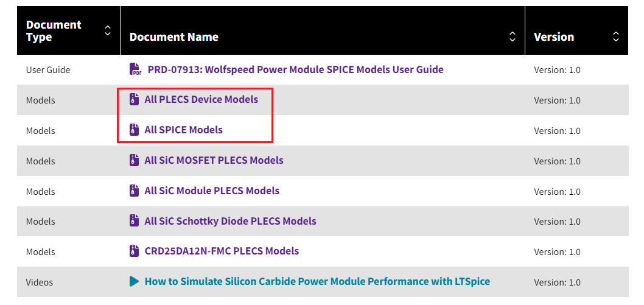Click zip icon for SiC Schottky Diode PLECS Models

pos(135,221)
